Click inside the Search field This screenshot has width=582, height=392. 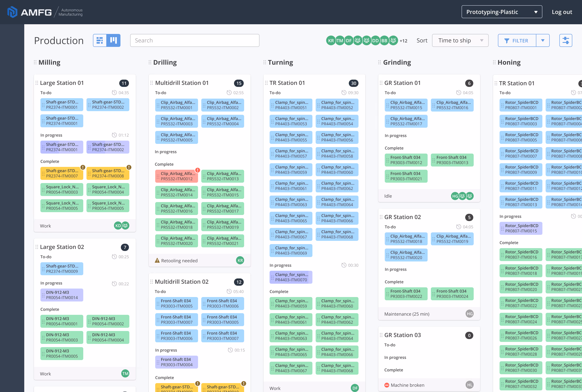tap(194, 40)
